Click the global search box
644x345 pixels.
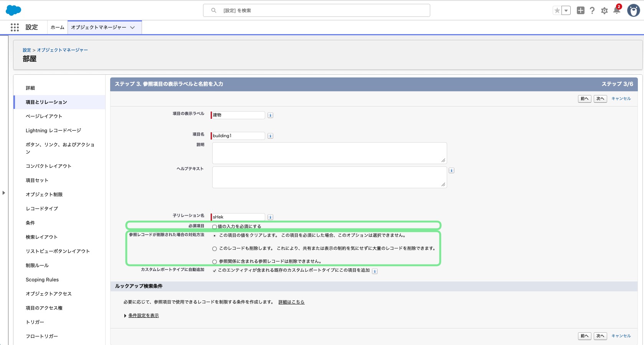(317, 10)
